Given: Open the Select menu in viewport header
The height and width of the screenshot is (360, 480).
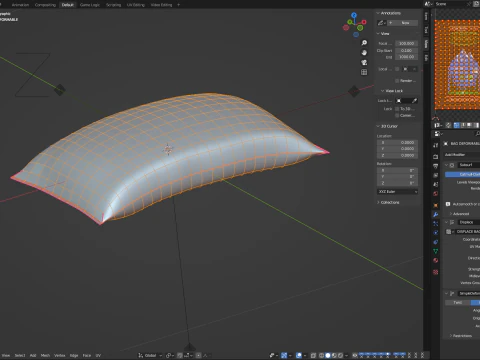Looking at the screenshot, I should [20, 355].
